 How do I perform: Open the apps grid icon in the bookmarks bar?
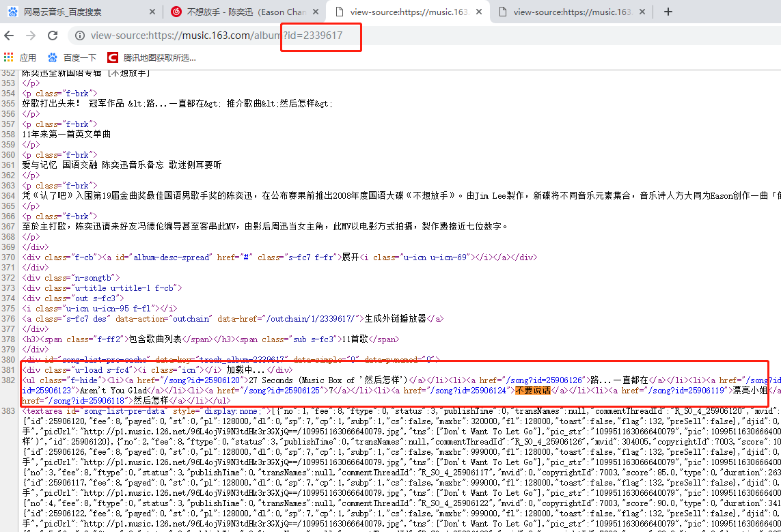coord(8,58)
